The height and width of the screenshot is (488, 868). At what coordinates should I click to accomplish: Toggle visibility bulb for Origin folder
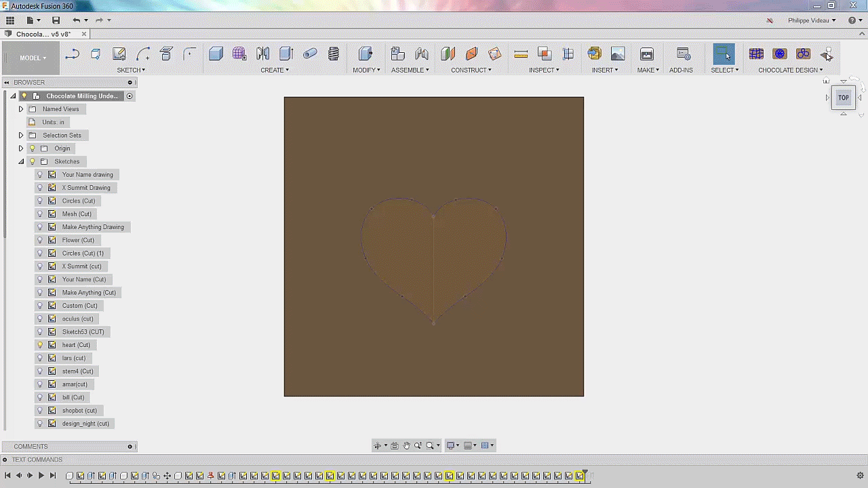point(32,148)
